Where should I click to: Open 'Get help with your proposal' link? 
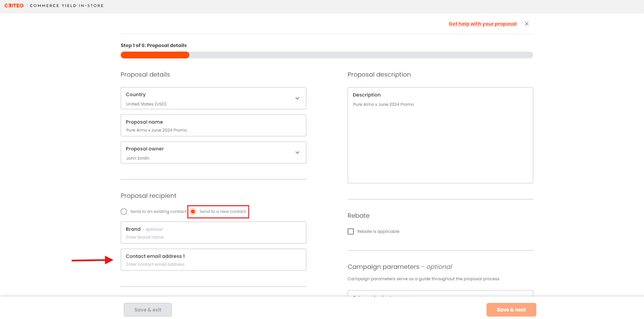pos(482,24)
